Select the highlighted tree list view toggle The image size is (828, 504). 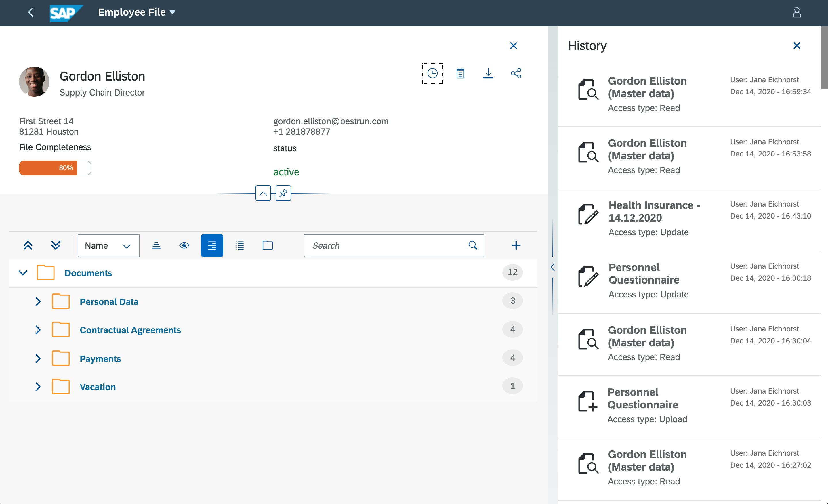(x=212, y=245)
